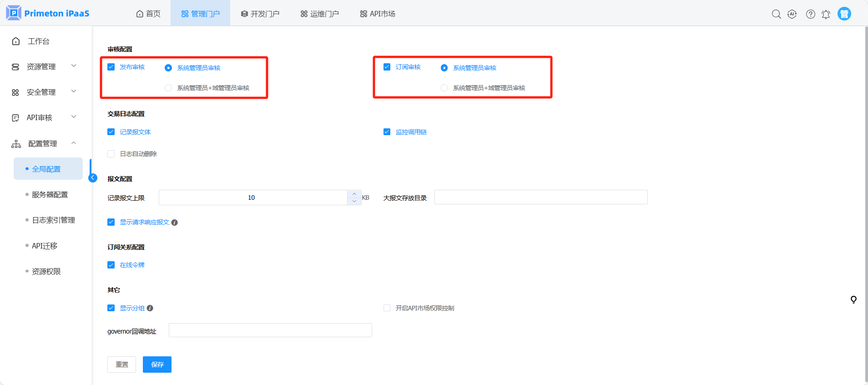Collapse sidebar with the blue arrow
This screenshot has height=385, width=868.
(93, 178)
